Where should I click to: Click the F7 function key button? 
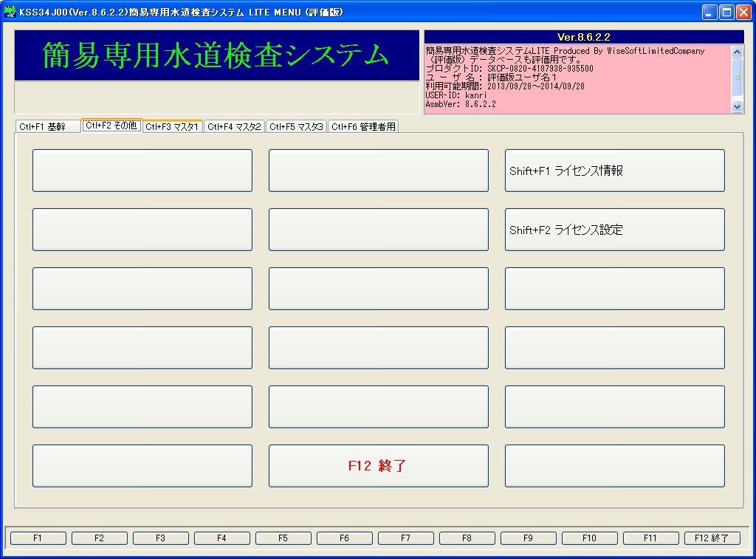point(405,538)
